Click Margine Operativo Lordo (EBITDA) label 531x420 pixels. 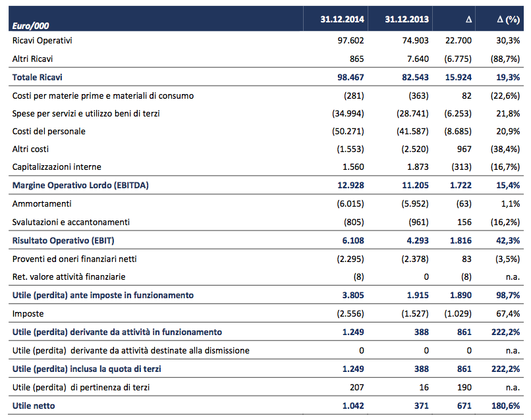pos(80,186)
